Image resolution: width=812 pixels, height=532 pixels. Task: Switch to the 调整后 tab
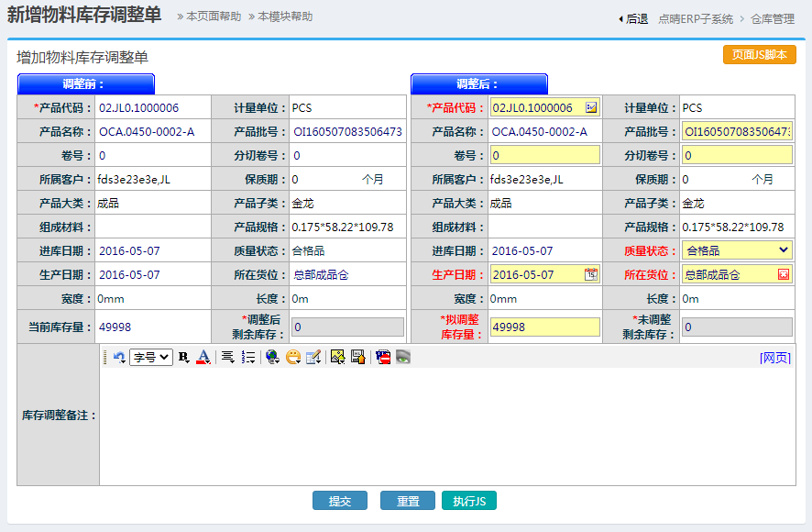click(x=478, y=84)
